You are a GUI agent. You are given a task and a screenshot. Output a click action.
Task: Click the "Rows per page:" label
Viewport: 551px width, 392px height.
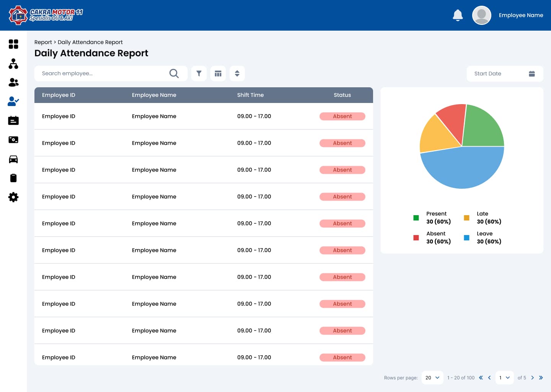click(x=401, y=378)
